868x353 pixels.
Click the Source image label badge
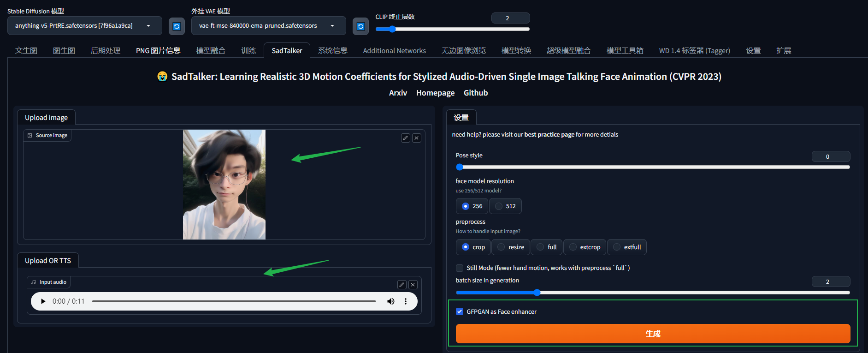(47, 136)
